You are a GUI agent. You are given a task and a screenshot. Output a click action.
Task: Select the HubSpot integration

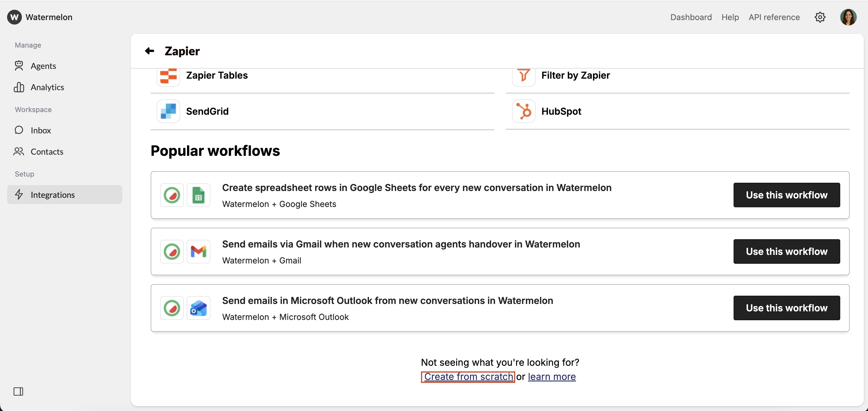coord(561,111)
